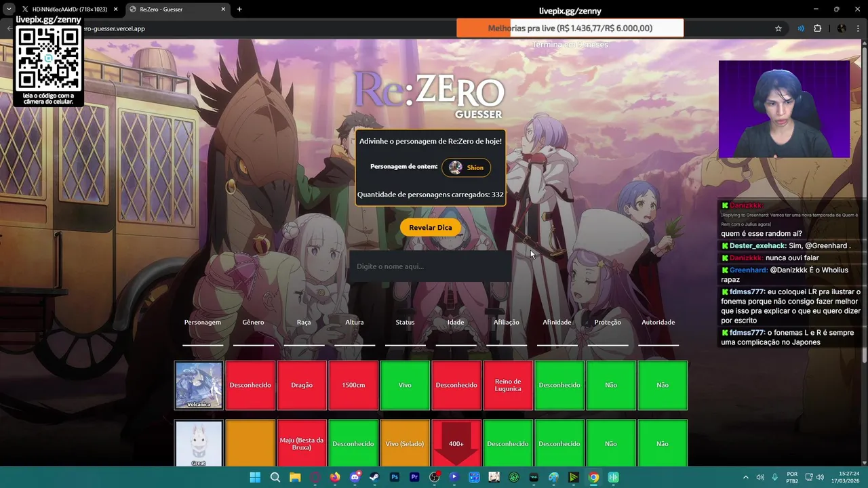This screenshot has width=868, height=488.
Task: Click the 400+ age cell
Action: [x=456, y=443]
